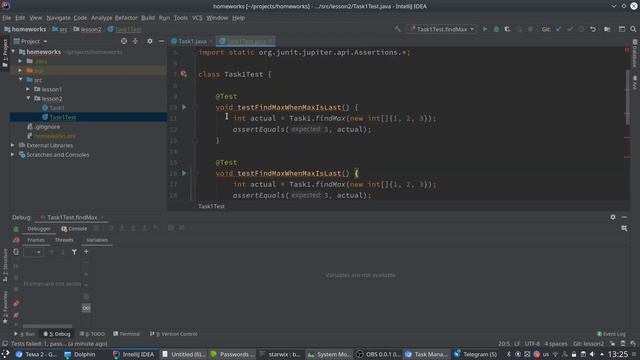Run with coverage from the top toolbar
This screenshot has height=360, width=640.
[507, 29]
